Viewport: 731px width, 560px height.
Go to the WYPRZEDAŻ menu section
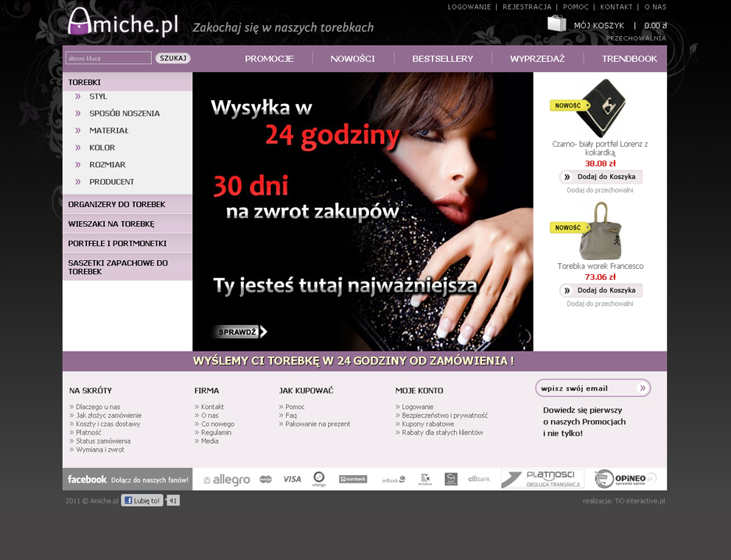pyautogui.click(x=537, y=59)
